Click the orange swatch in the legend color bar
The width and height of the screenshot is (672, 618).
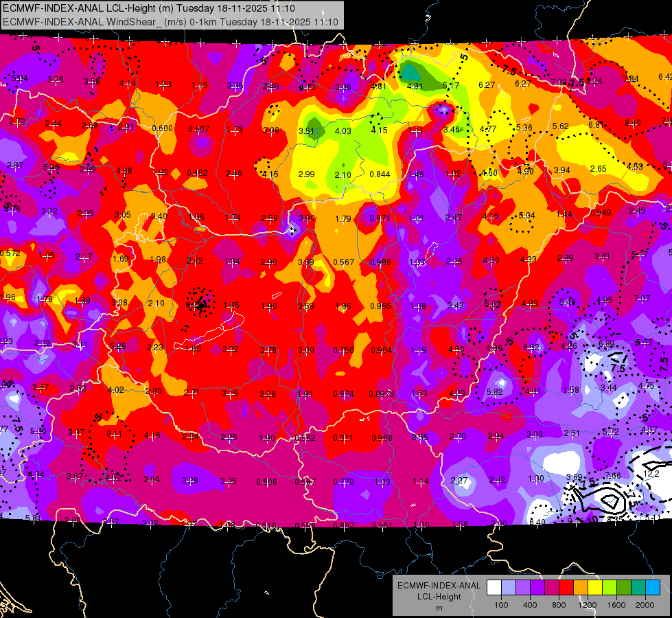[581, 588]
